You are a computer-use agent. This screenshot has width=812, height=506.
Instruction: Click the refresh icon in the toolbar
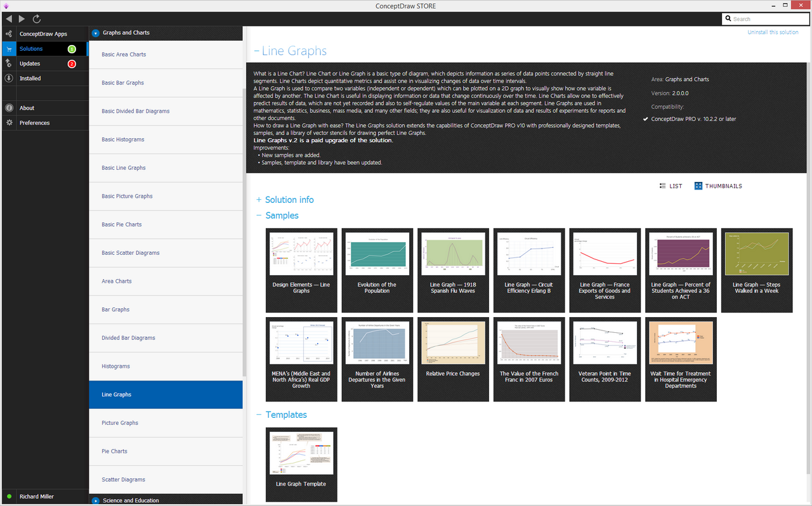click(x=37, y=19)
